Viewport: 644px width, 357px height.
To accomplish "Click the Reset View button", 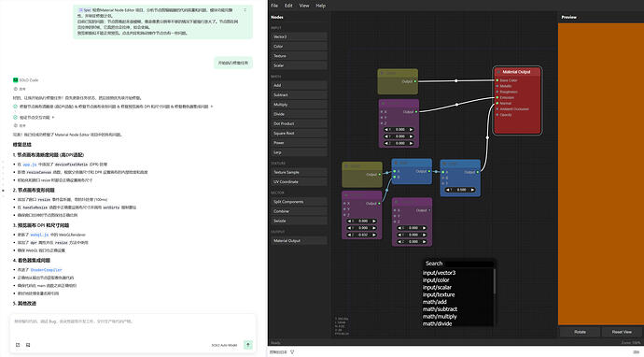I will 623,332.
